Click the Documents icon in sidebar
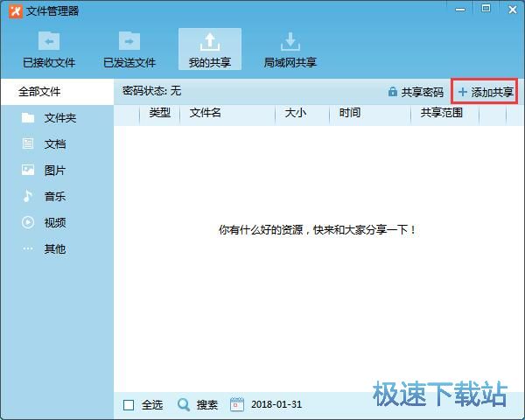Image resolution: width=525 pixels, height=420 pixels. pos(28,144)
